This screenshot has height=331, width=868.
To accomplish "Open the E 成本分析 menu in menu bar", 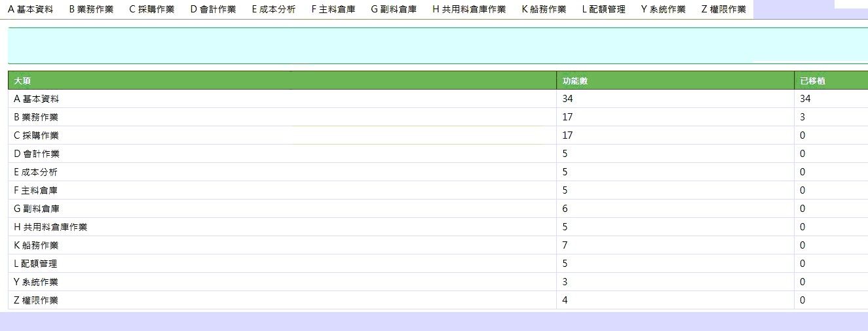I will (x=273, y=9).
